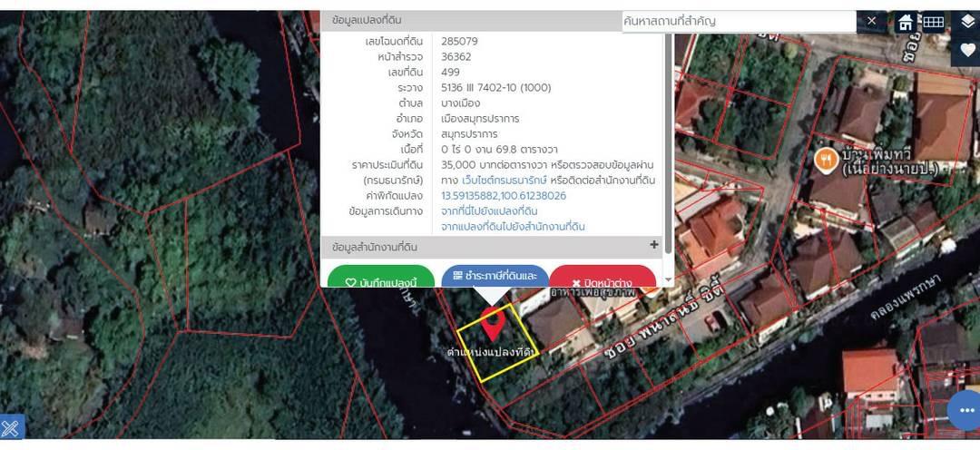Focus the ค้นหาสถานที่สำคัญ search field
980x450 pixels.
point(737,21)
